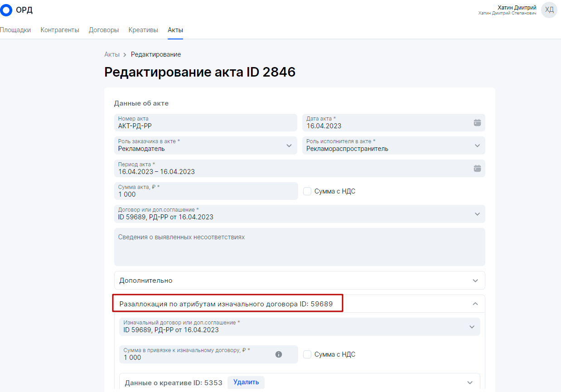Collapse the Разаллокация по атрибутам section

tap(475, 304)
